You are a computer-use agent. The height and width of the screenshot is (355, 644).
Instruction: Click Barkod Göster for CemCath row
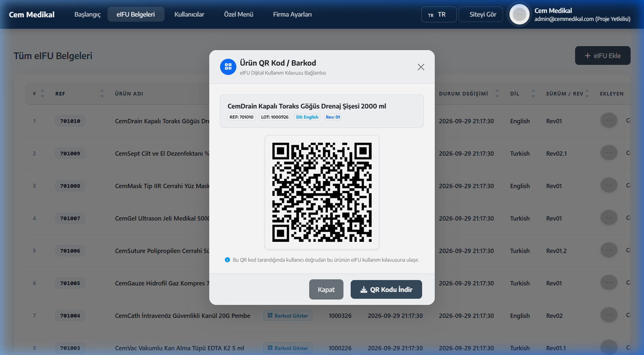288,316
